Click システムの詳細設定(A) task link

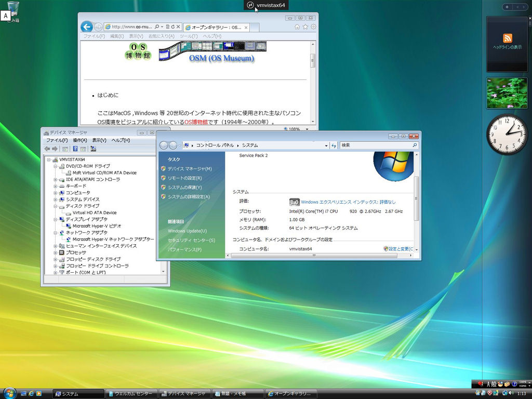tap(189, 197)
